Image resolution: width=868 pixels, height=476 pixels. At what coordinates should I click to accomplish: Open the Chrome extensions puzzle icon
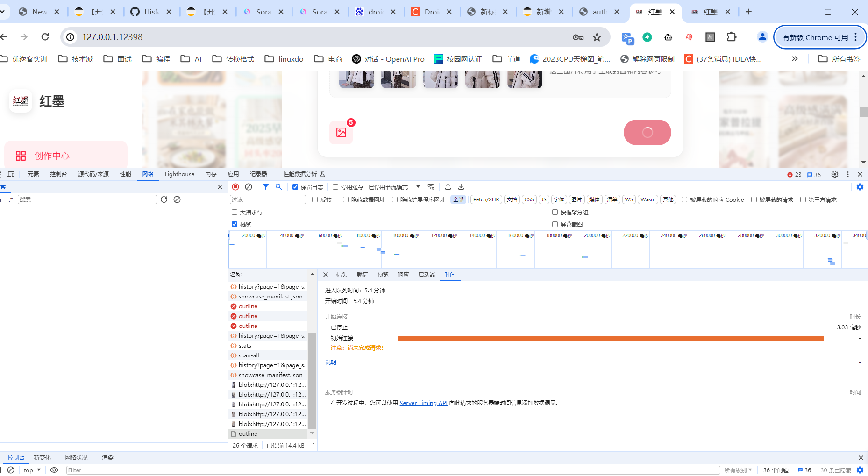click(732, 37)
